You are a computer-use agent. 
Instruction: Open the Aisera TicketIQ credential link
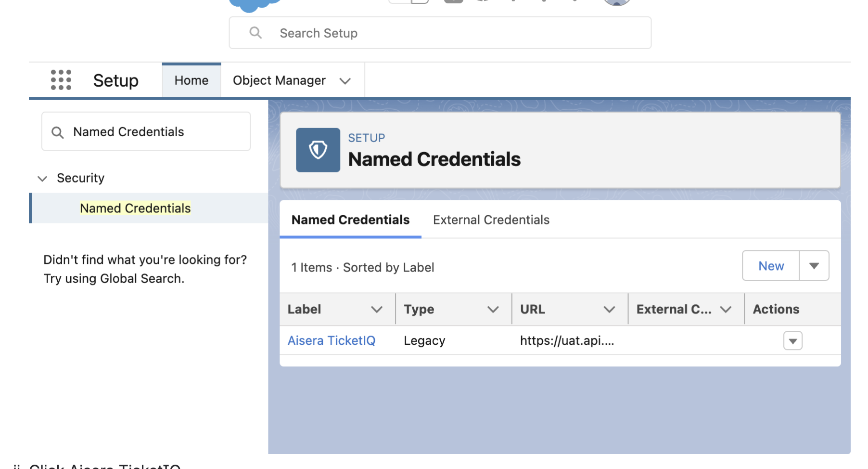(x=331, y=340)
